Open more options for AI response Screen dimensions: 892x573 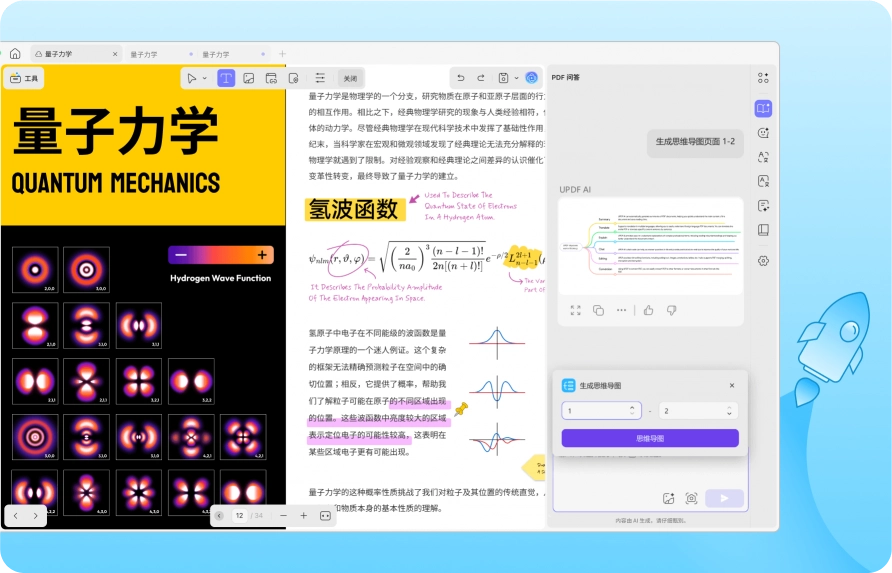tap(621, 310)
